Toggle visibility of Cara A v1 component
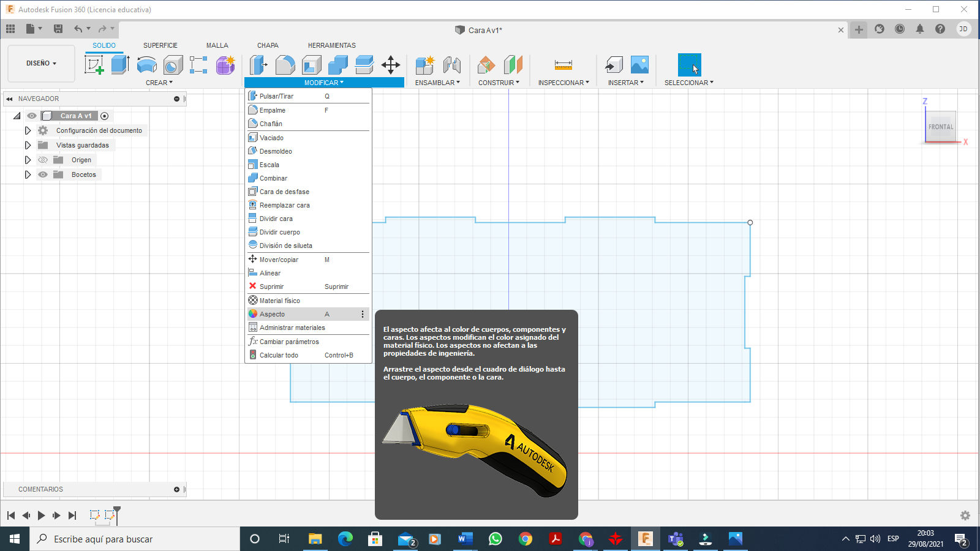This screenshot has width=980, height=551. (x=32, y=116)
